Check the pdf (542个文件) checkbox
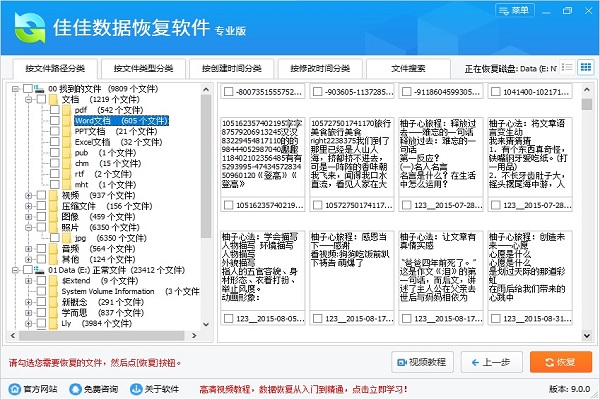 (x=55, y=110)
